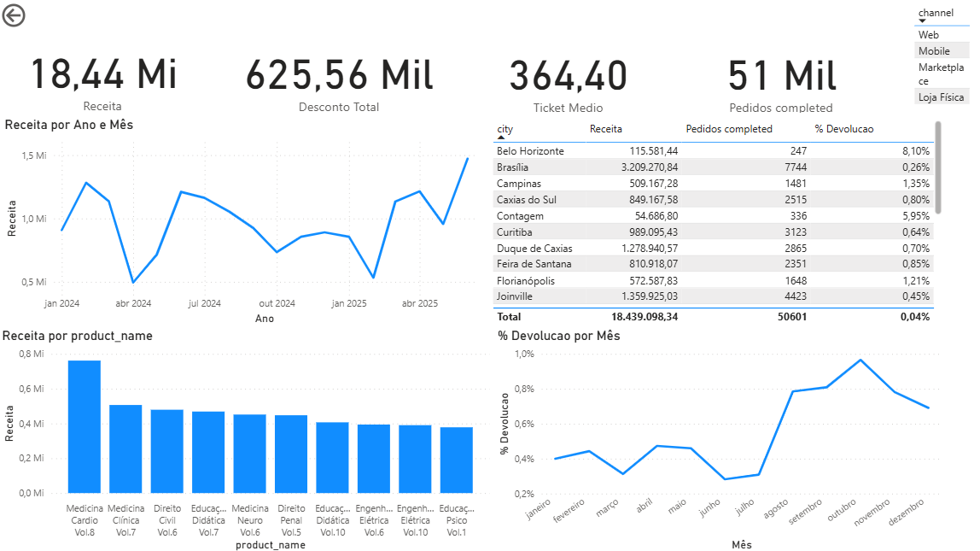
Task: Click the Medicina Cardio Vol.8 bar
Action: click(85, 427)
